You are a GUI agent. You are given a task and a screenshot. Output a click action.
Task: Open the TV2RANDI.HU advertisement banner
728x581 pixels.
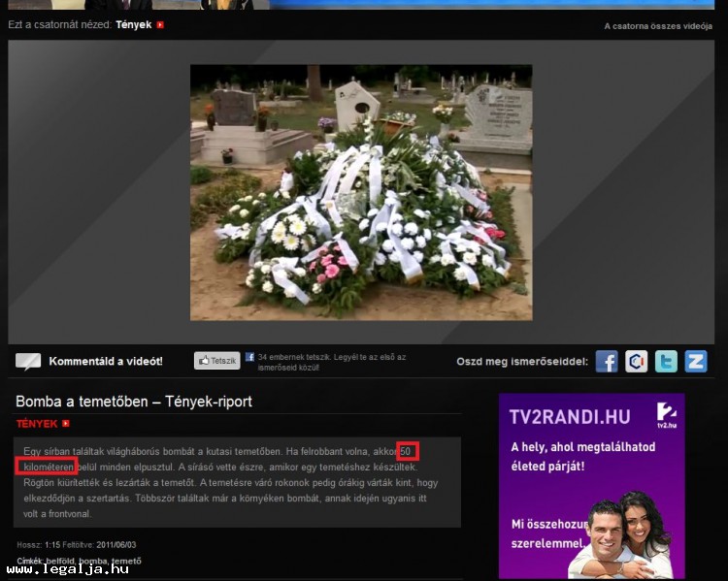(x=591, y=485)
